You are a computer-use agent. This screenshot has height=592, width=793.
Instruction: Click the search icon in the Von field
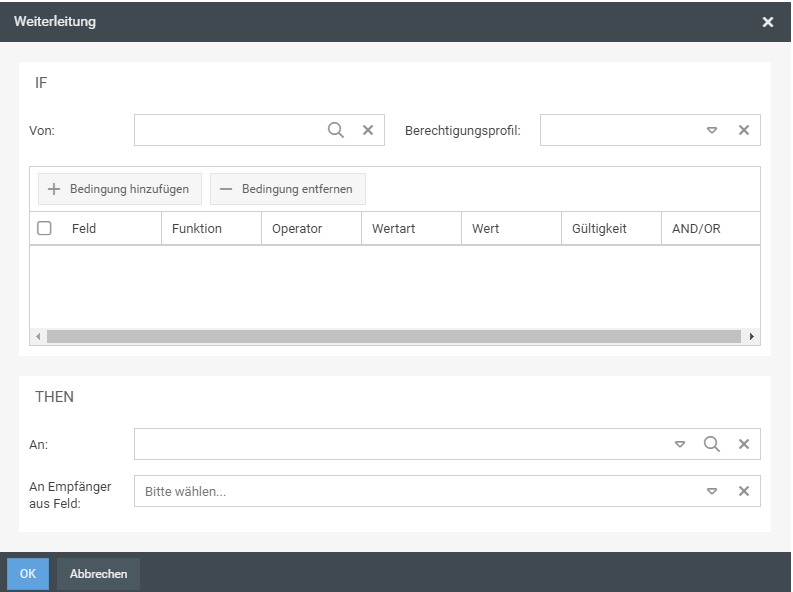pos(336,130)
